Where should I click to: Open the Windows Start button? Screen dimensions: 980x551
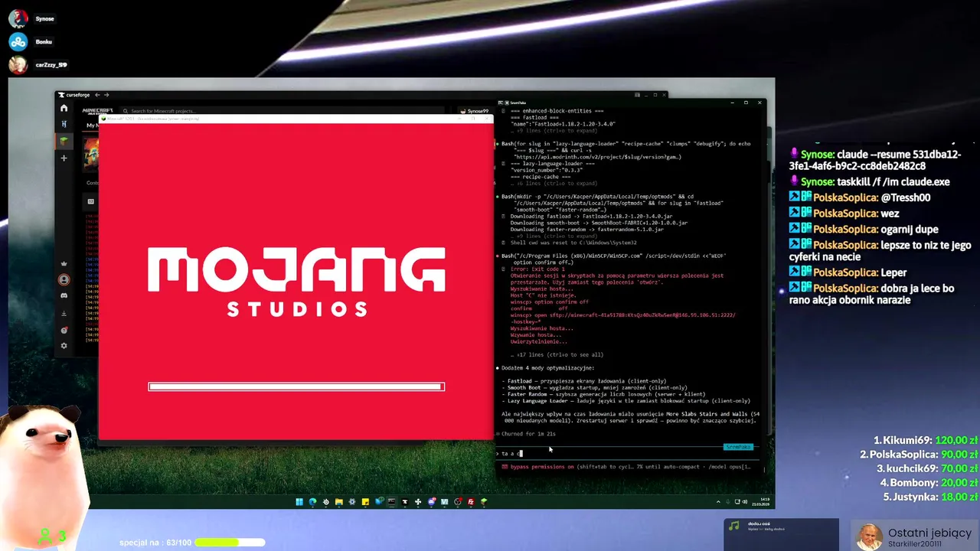pyautogui.click(x=299, y=502)
